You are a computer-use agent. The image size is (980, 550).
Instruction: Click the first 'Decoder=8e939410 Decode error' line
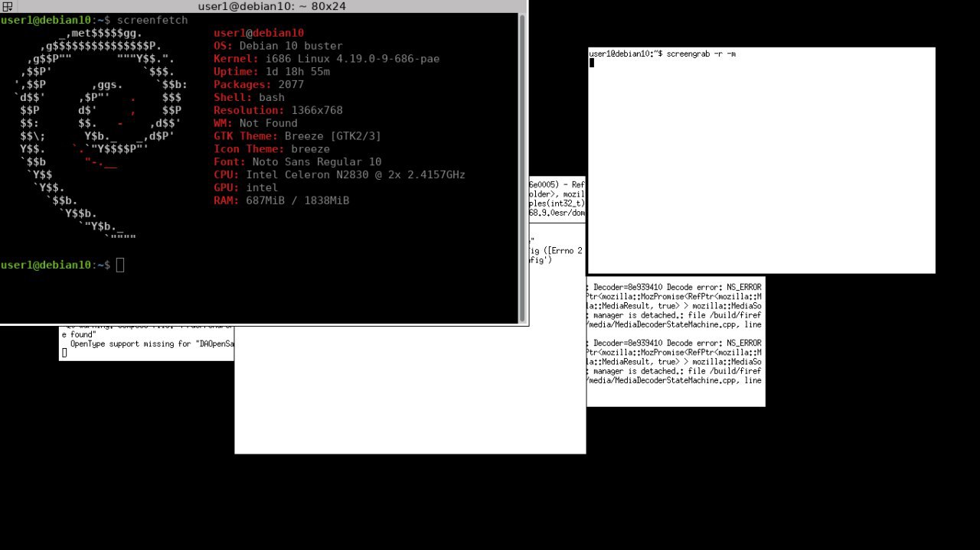click(x=678, y=288)
